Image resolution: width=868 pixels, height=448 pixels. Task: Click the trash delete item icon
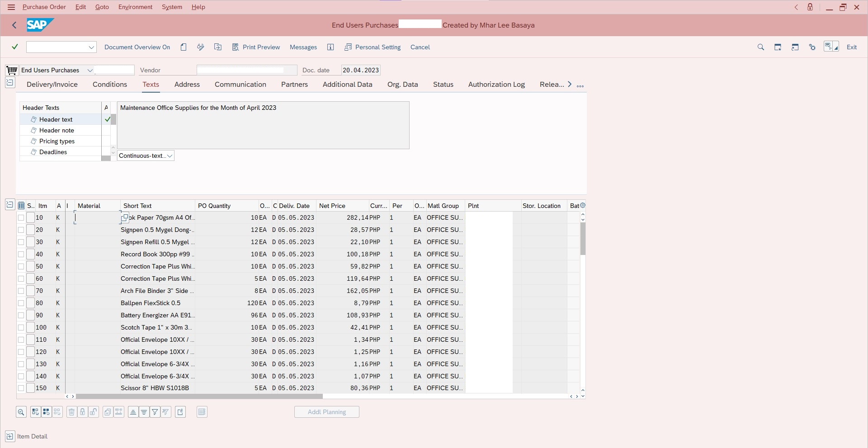click(71, 412)
